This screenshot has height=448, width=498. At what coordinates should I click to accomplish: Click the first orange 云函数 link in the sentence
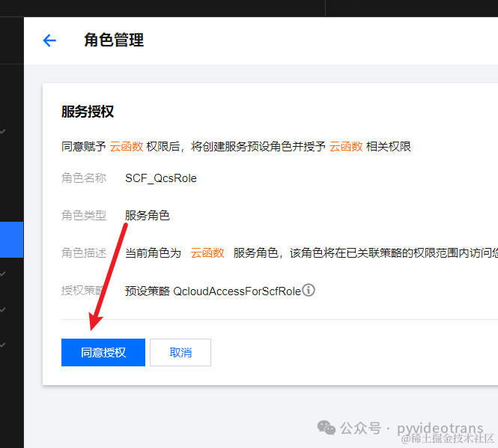[x=127, y=147]
